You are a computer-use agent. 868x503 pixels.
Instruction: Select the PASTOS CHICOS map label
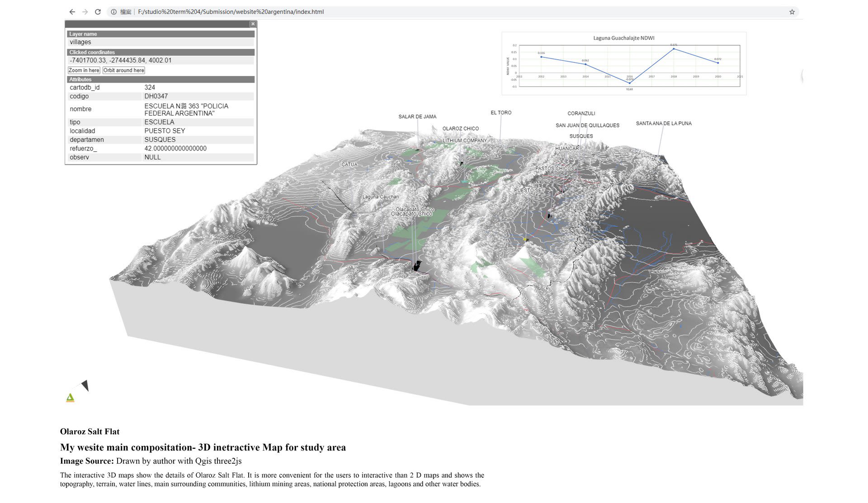pyautogui.click(x=555, y=169)
